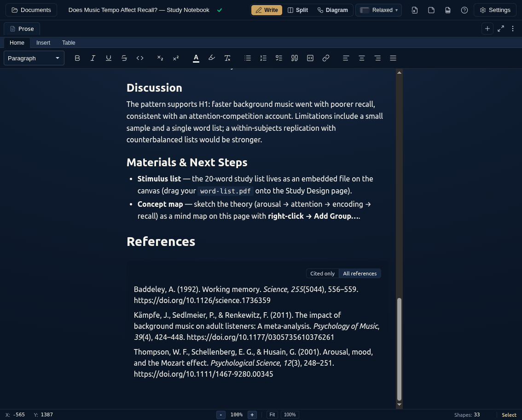
Task: Switch to Split view mode
Action: [298, 10]
